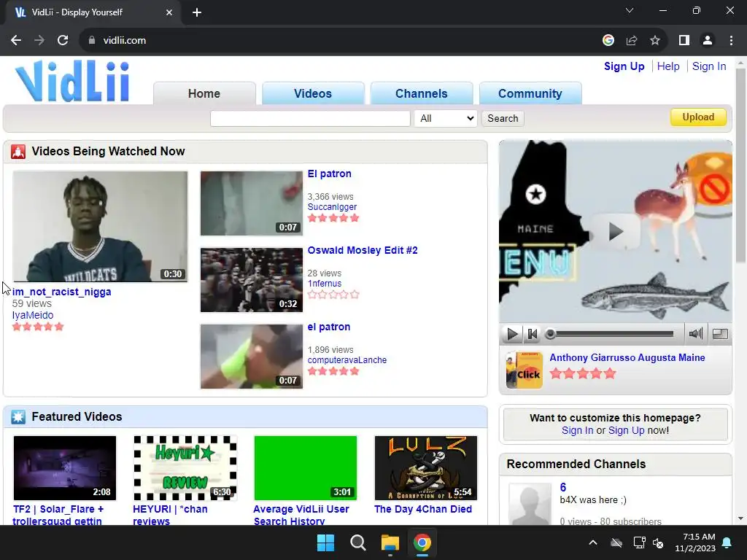
Task: Click the Chrome taskbar icon
Action: 422,542
